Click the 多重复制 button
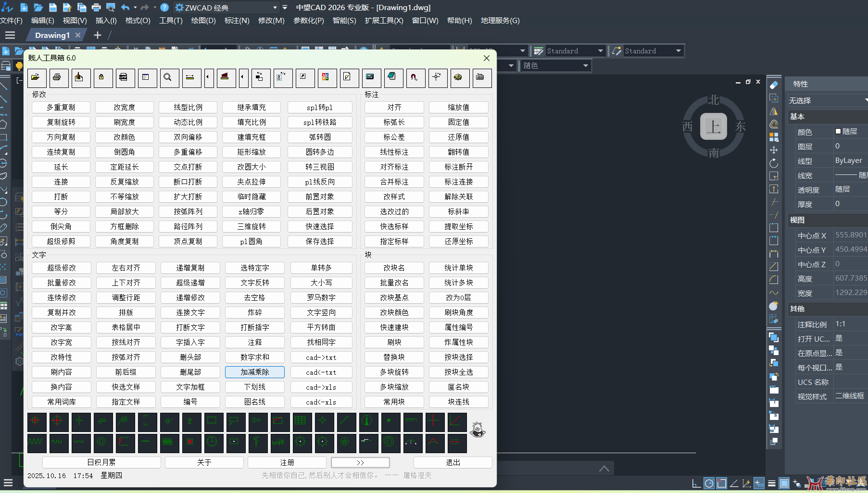 (x=61, y=108)
